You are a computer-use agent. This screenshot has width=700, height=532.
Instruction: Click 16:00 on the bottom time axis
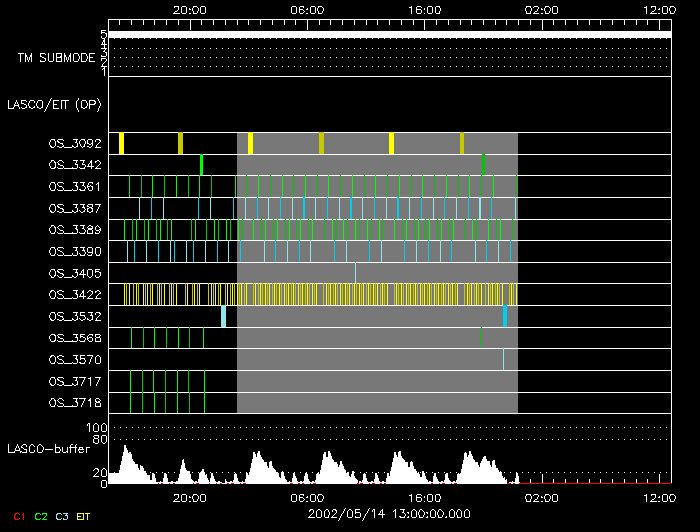pos(425,498)
